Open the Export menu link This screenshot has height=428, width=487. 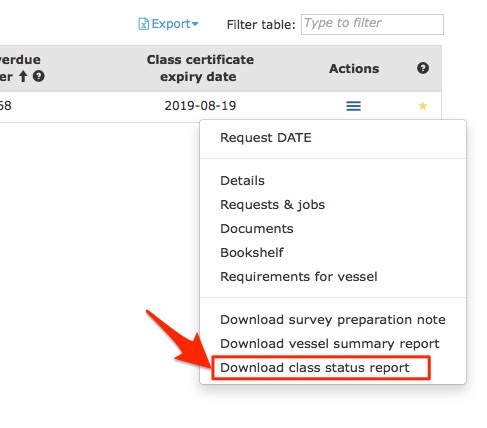tap(168, 24)
